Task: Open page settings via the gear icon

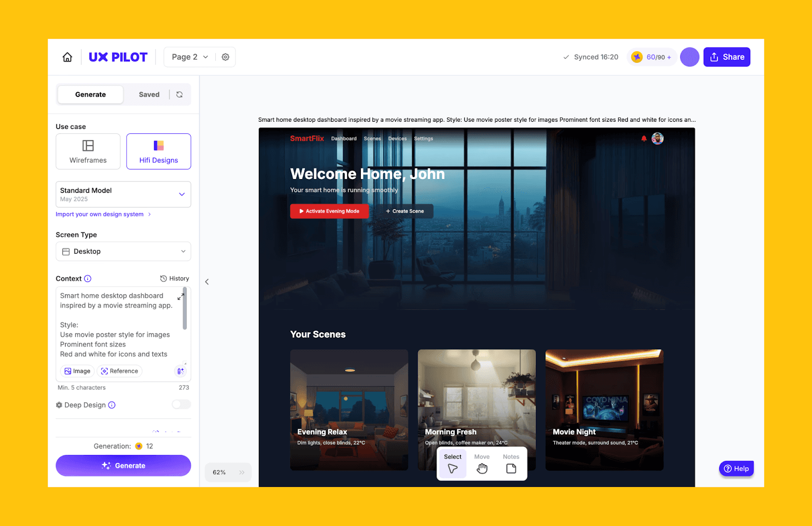Action: click(225, 57)
